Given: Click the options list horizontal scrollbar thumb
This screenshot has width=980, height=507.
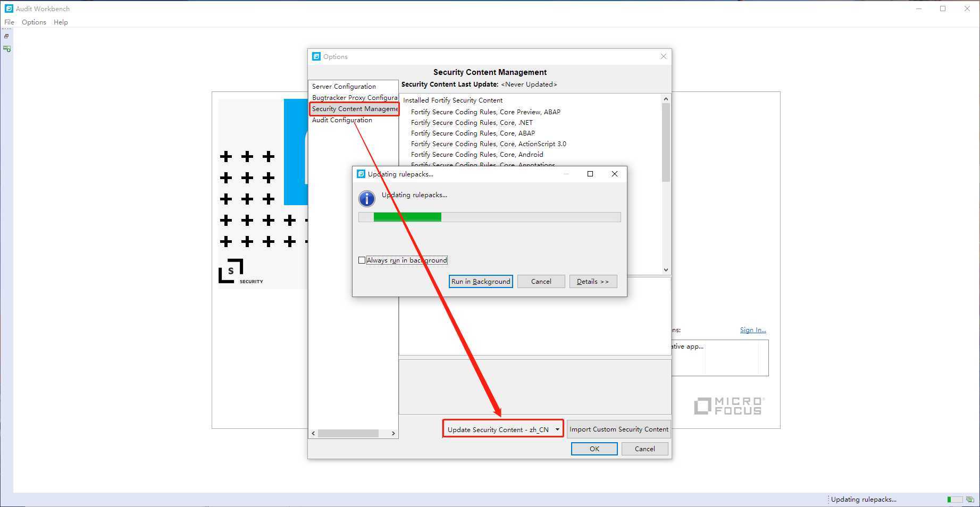Looking at the screenshot, I should 348,433.
